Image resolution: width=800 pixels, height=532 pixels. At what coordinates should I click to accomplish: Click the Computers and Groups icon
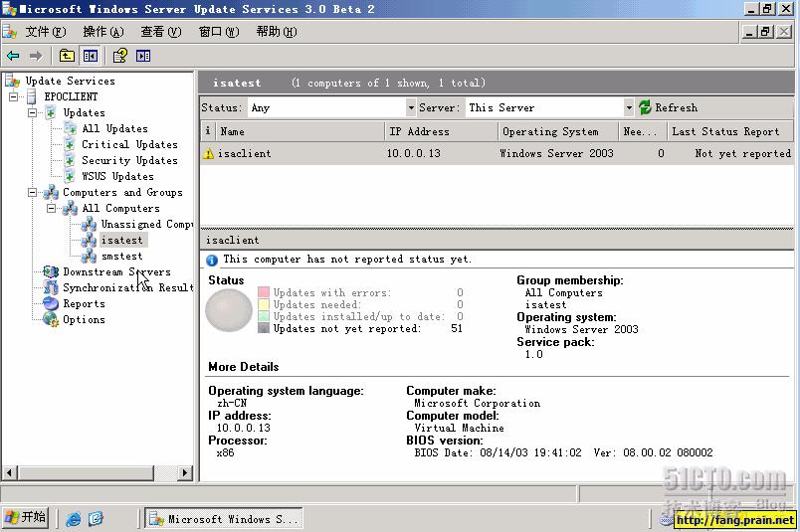click(x=51, y=192)
